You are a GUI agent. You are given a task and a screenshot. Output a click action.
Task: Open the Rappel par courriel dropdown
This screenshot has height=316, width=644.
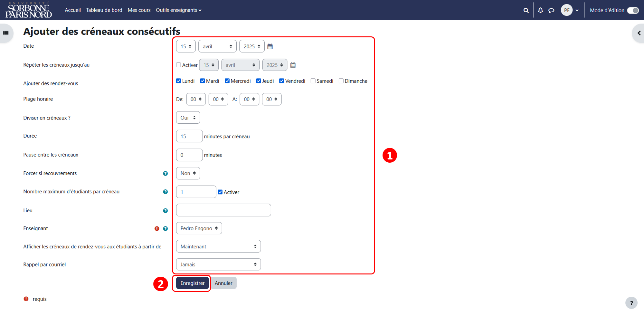coord(218,264)
